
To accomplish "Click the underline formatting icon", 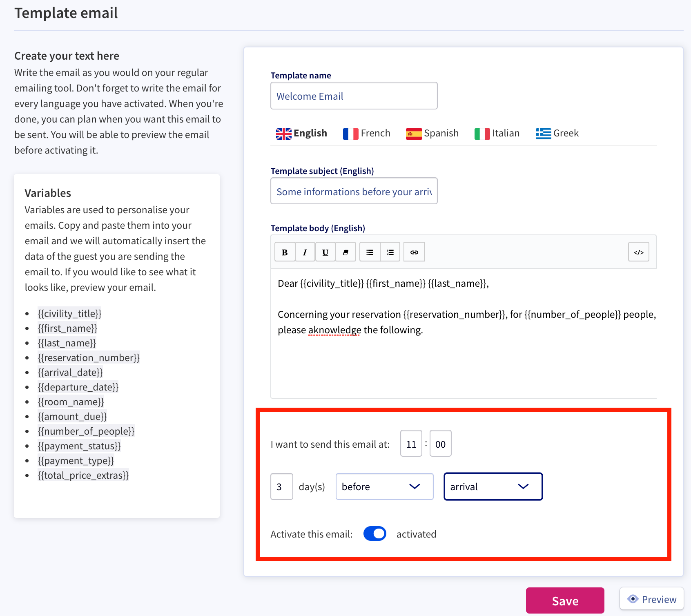I will point(325,252).
